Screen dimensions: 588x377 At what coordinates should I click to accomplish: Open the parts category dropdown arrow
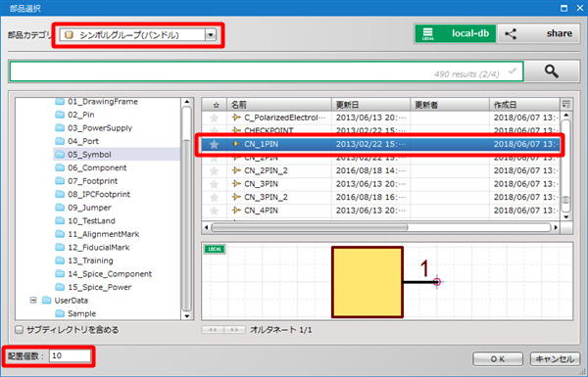pos(211,35)
